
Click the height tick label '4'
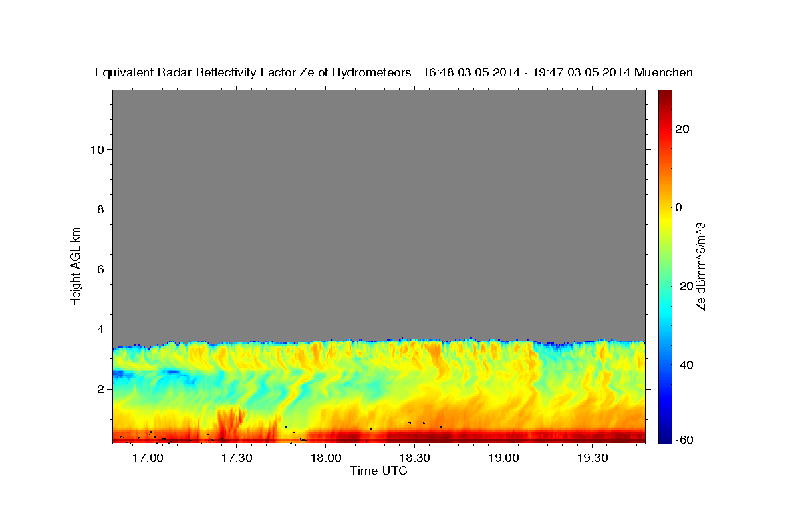click(100, 329)
